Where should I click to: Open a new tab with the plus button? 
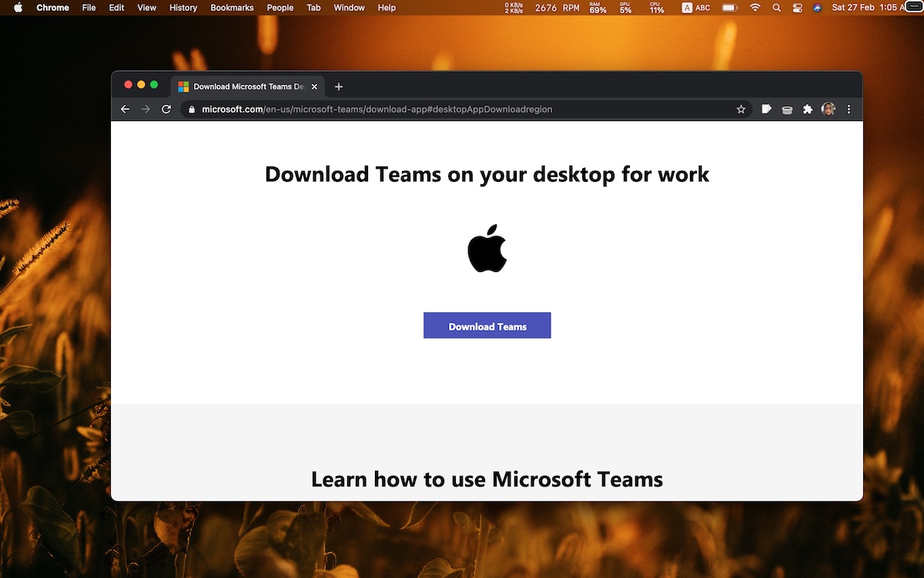click(x=339, y=86)
